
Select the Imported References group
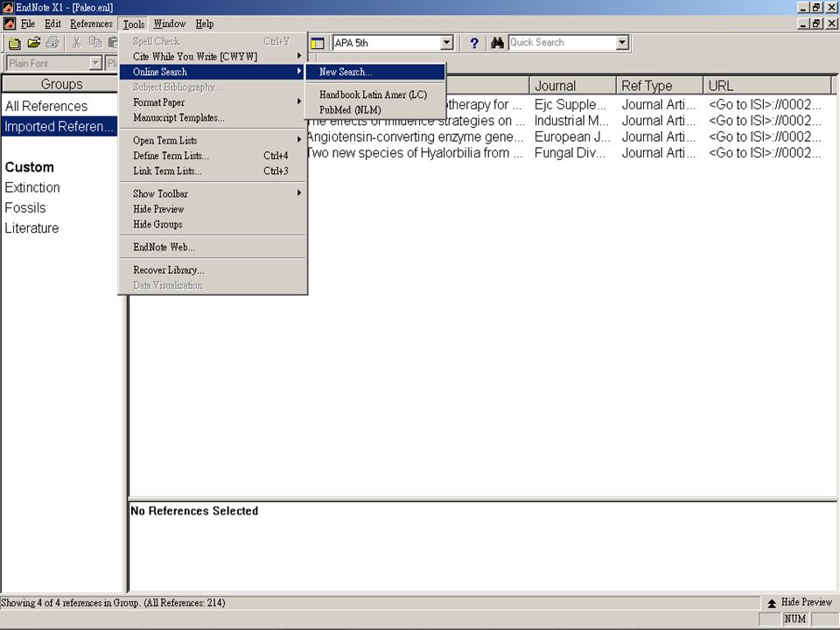click(x=59, y=126)
